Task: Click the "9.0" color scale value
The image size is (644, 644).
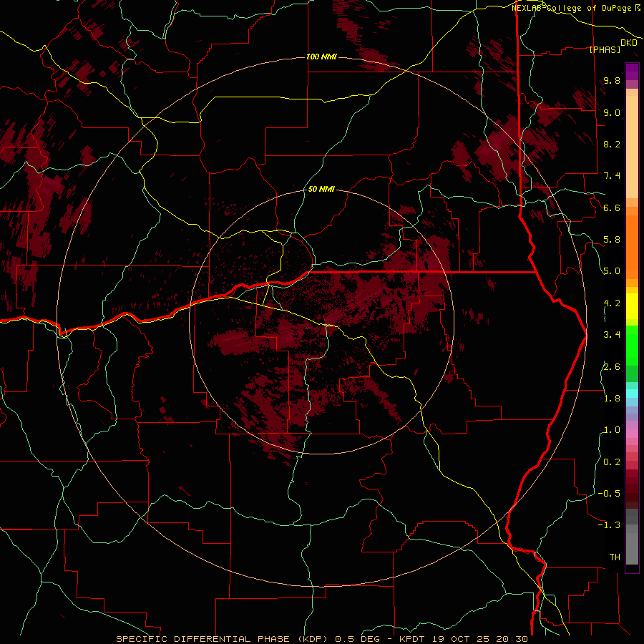Action: (612, 112)
